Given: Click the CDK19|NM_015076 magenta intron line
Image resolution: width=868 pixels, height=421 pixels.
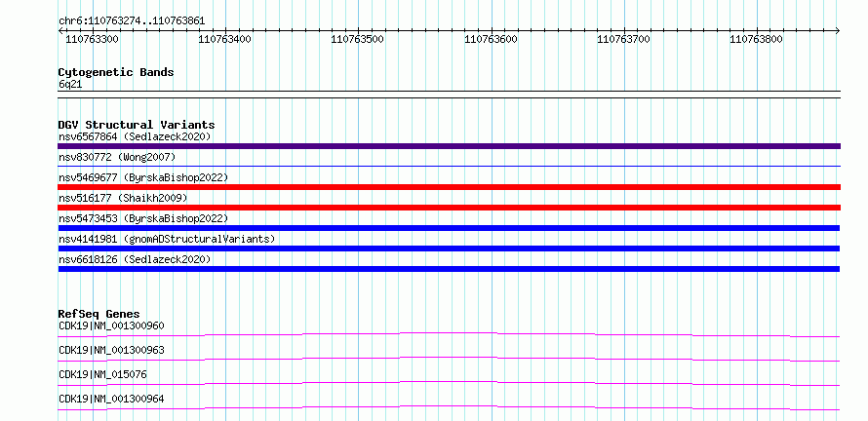Looking at the screenshot, I should (449, 383).
